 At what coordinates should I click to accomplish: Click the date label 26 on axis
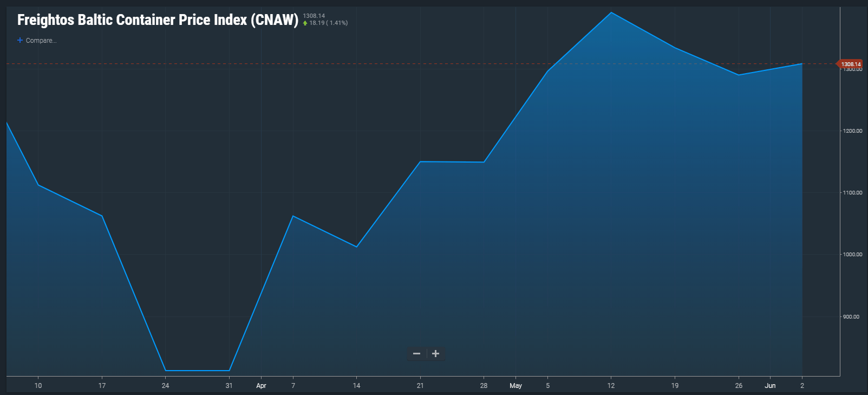coord(739,386)
